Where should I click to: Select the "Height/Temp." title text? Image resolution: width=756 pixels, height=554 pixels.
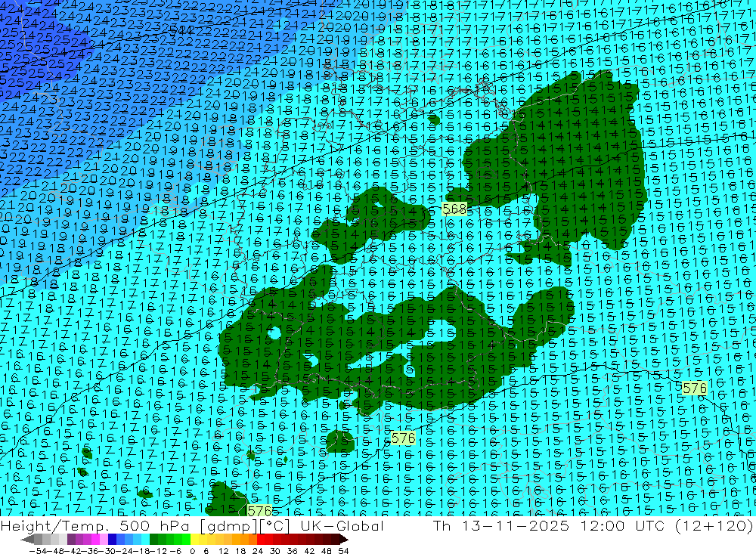click(56, 525)
